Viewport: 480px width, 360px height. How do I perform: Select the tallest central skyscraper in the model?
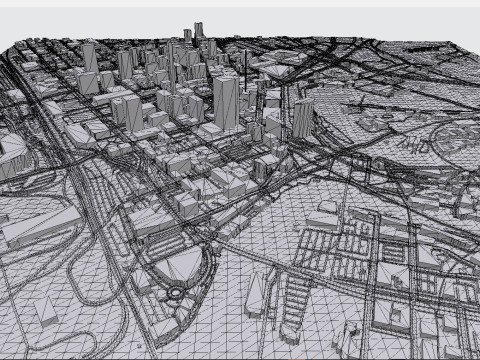[226, 103]
